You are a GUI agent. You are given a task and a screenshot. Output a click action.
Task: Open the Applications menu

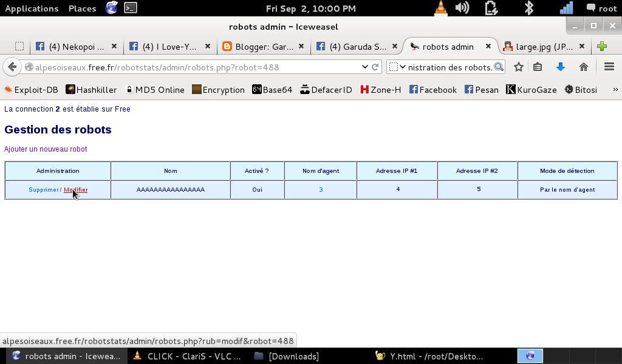point(32,8)
